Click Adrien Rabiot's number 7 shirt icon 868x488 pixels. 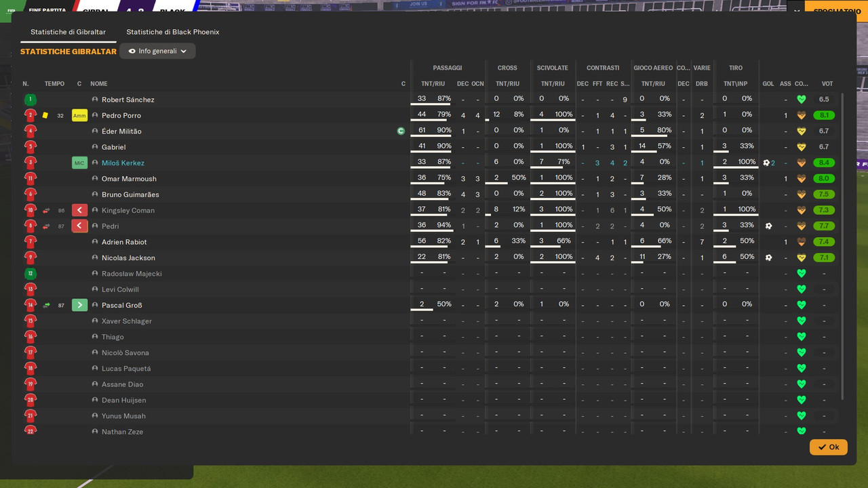[30, 242]
